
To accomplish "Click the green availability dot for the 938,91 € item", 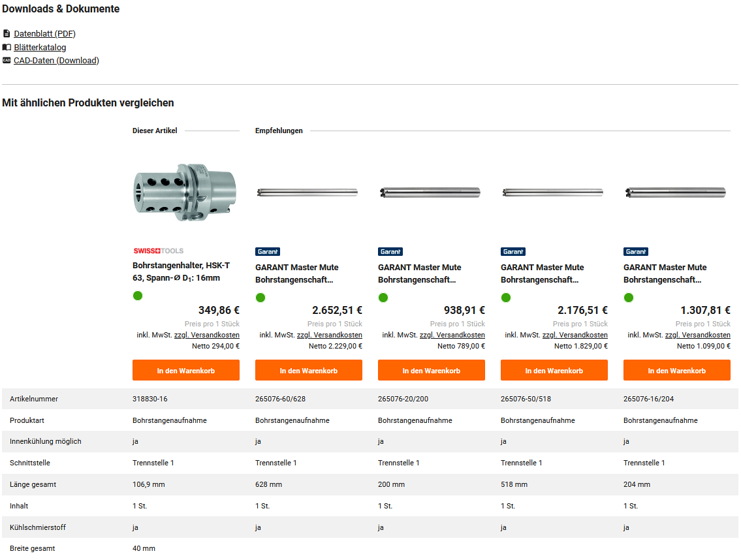I will [x=383, y=298].
